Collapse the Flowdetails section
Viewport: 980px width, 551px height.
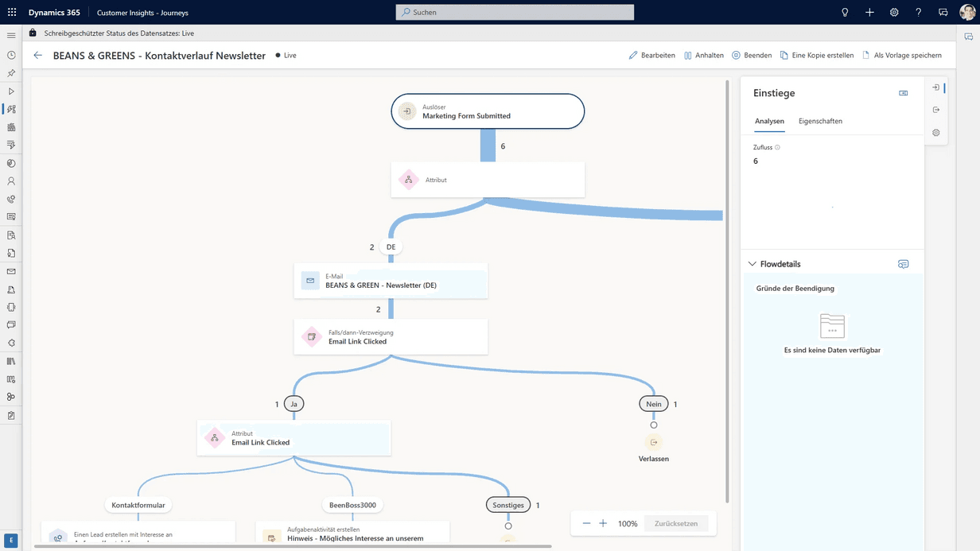(x=752, y=264)
